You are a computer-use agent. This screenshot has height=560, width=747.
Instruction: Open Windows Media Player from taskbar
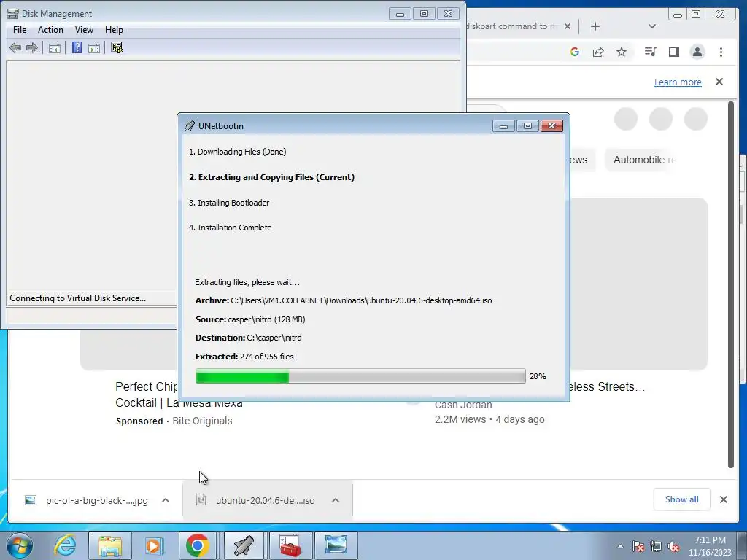pyautogui.click(x=154, y=545)
